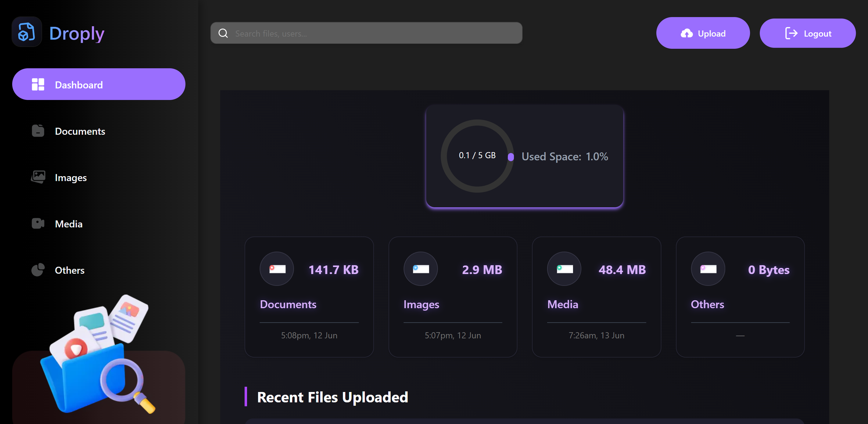Open the Others sidebar menu item
The height and width of the screenshot is (424, 868).
[70, 270]
